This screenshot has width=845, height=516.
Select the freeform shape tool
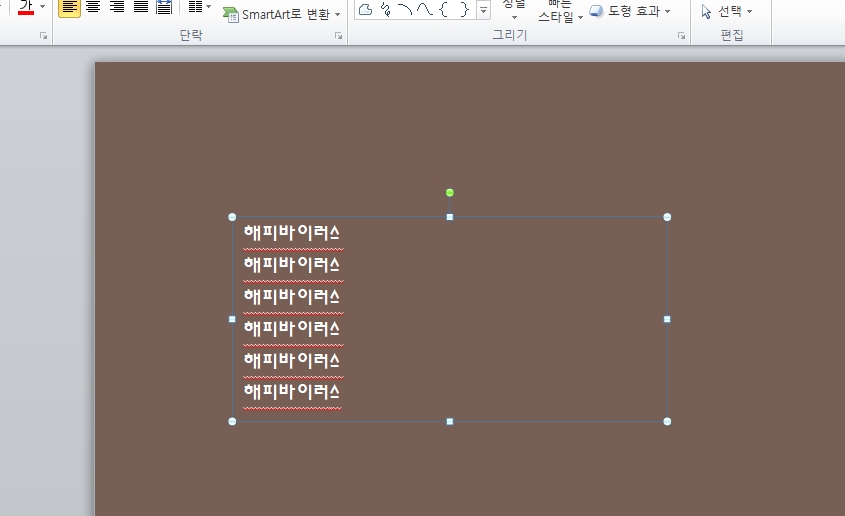[x=365, y=9]
